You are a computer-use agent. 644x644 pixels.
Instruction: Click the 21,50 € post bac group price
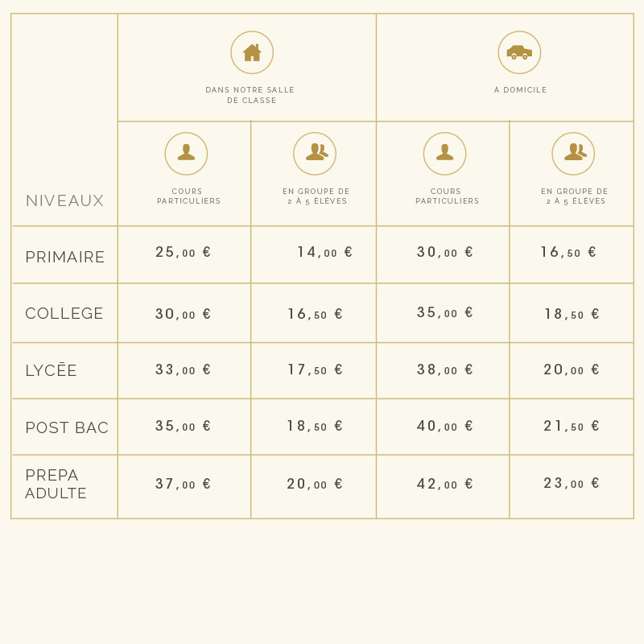click(x=572, y=426)
